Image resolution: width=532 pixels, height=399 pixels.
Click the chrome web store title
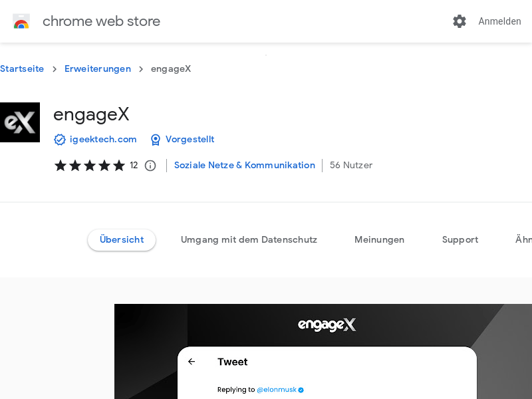[102, 21]
